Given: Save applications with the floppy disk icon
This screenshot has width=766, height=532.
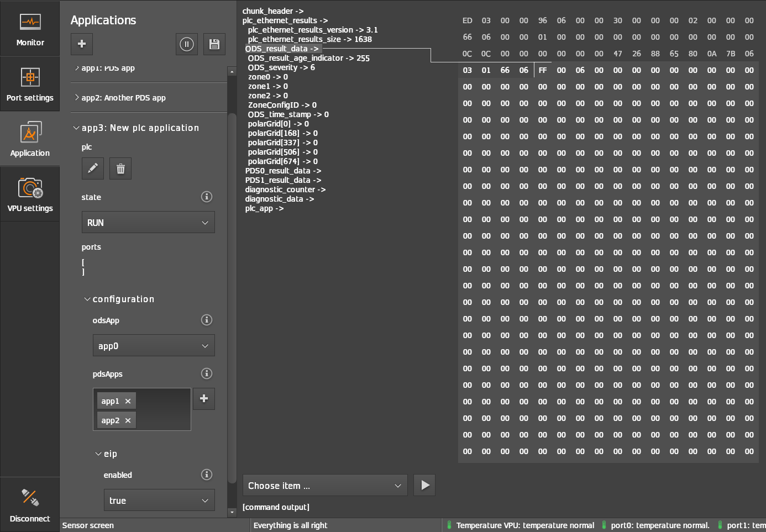Looking at the screenshot, I should 214,44.
